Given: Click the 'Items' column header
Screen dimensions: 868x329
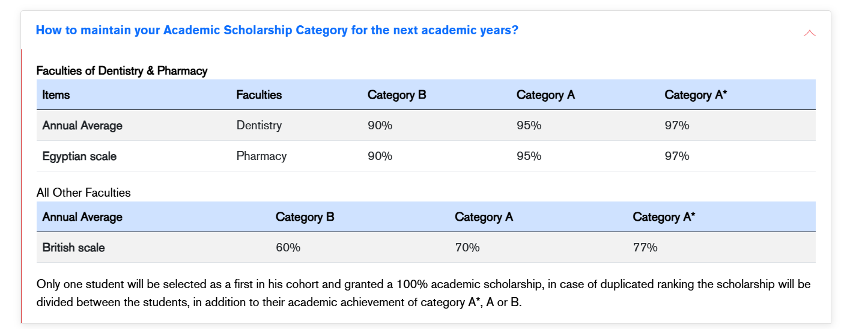Looking at the screenshot, I should pos(56,95).
